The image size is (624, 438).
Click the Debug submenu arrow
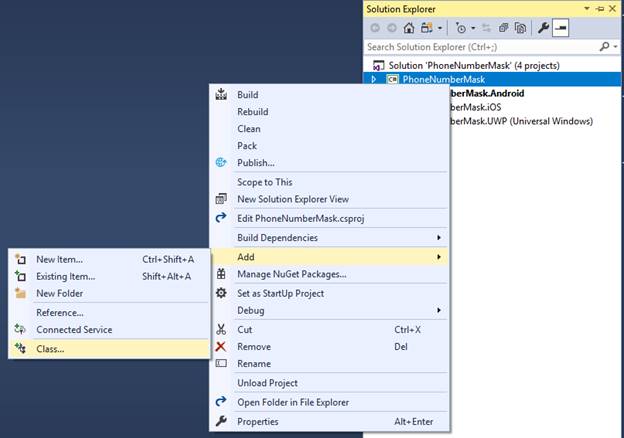[439, 310]
